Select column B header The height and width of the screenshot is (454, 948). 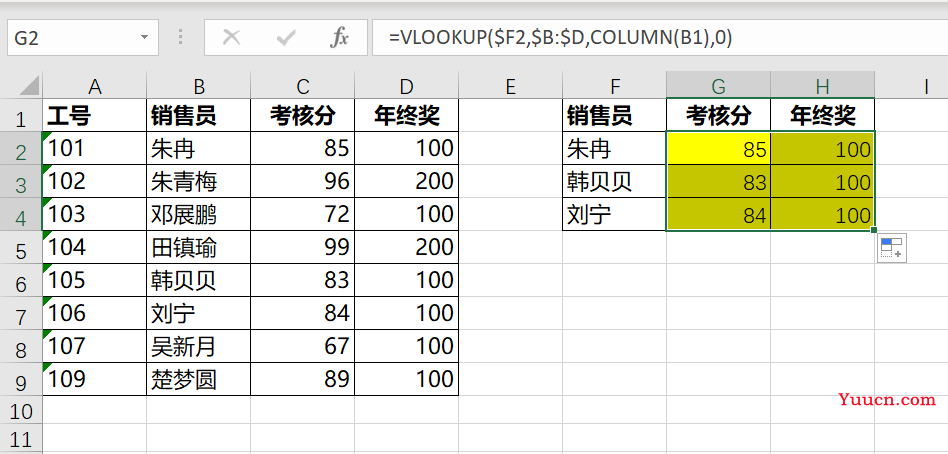(198, 86)
